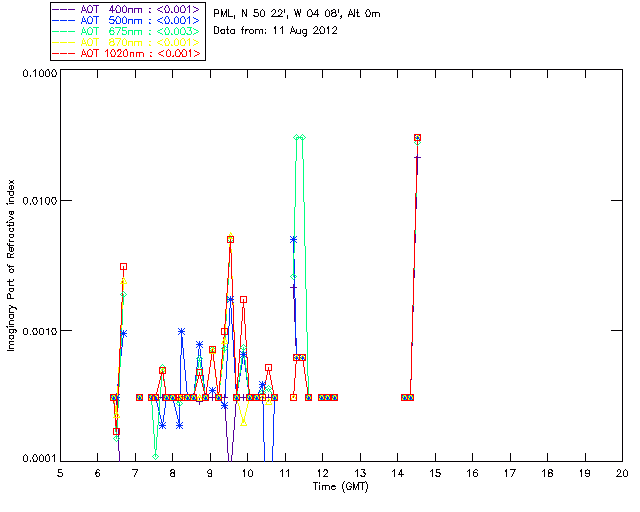640x512 pixels.
Task: Click the 'Imaginary Part of Refractive index' axis title
Action: click(x=11, y=265)
